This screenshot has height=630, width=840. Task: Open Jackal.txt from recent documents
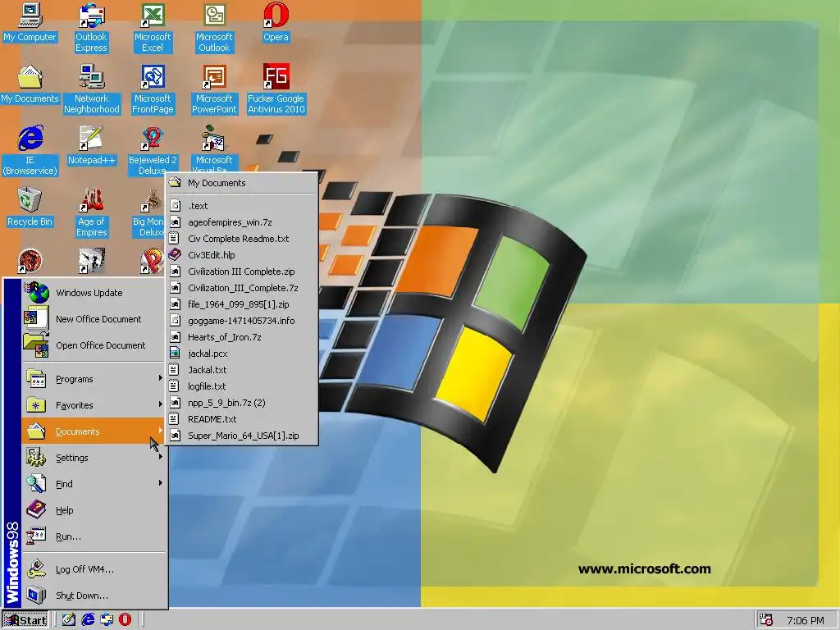click(242, 370)
